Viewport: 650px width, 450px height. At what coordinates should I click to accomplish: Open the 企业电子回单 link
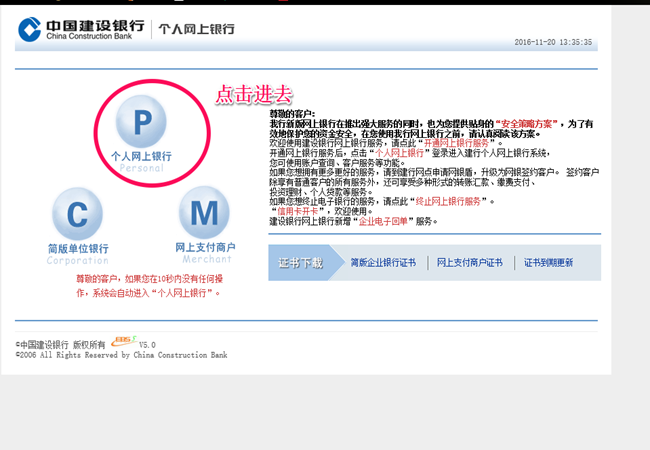(x=383, y=221)
